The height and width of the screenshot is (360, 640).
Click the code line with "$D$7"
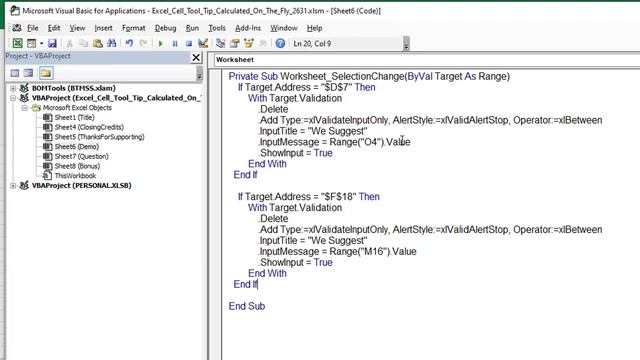point(307,87)
